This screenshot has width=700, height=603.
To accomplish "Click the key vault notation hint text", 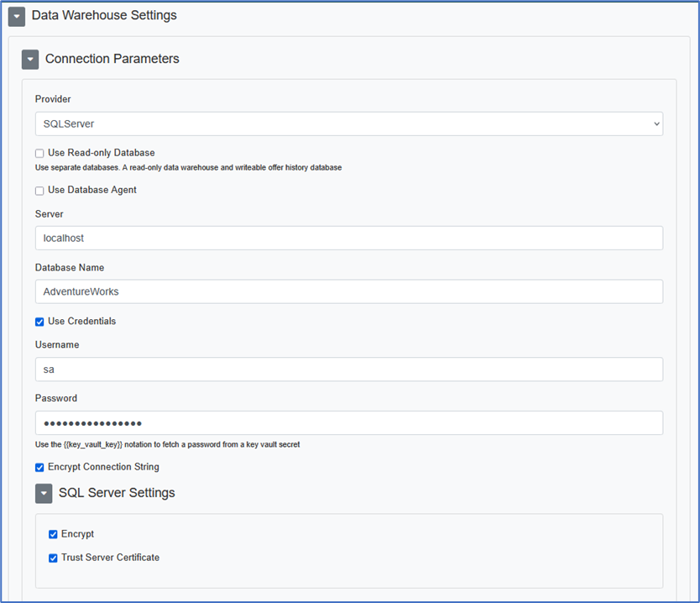I will (x=167, y=444).
